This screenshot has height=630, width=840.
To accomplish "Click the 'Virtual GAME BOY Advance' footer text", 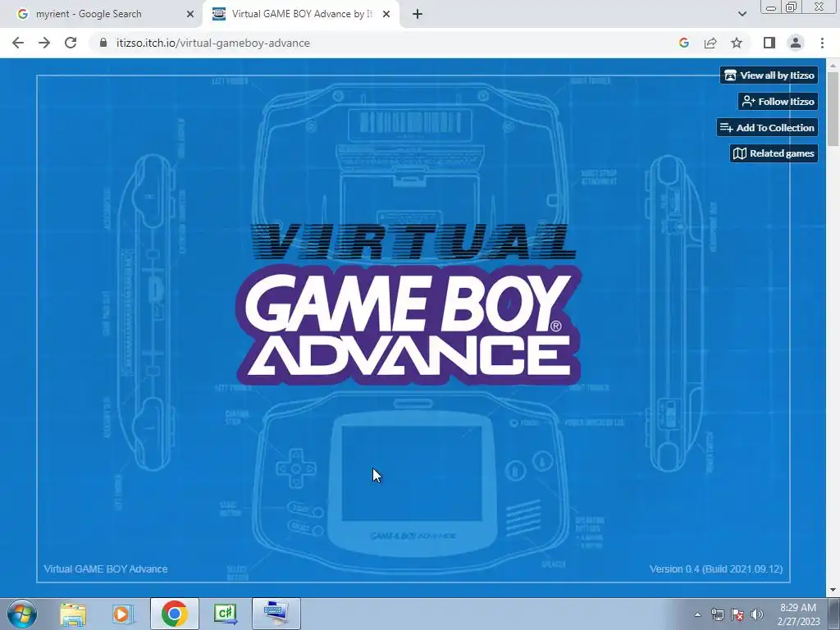I will (106, 569).
